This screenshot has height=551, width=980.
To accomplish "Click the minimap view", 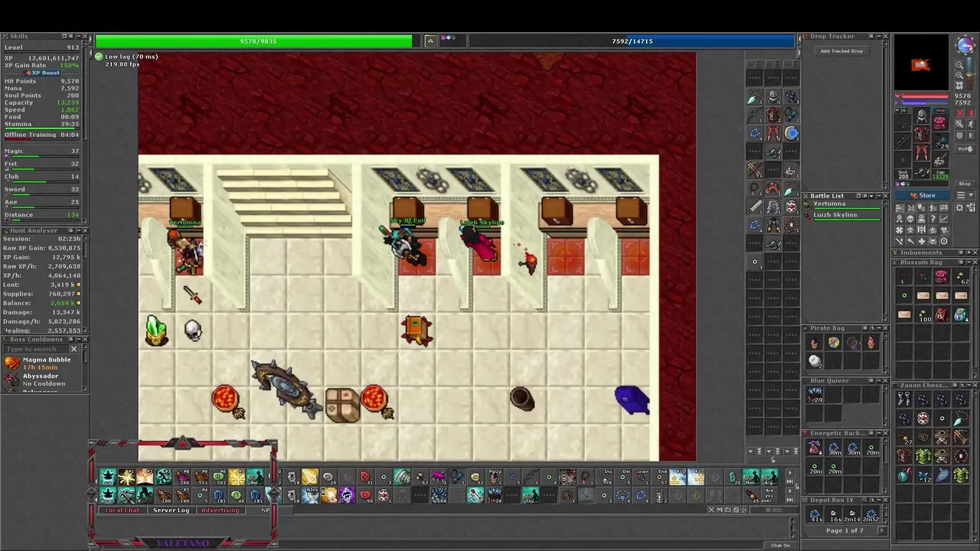I will click(922, 62).
